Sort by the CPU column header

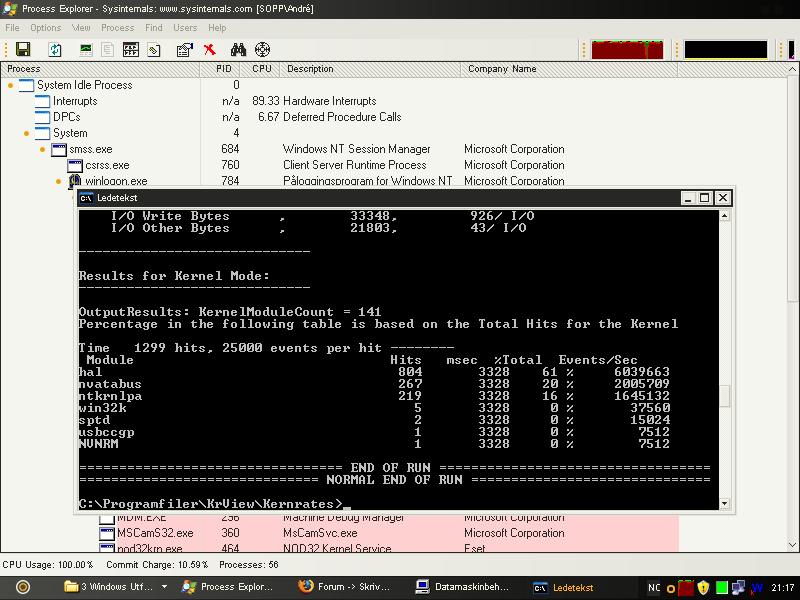(x=262, y=69)
